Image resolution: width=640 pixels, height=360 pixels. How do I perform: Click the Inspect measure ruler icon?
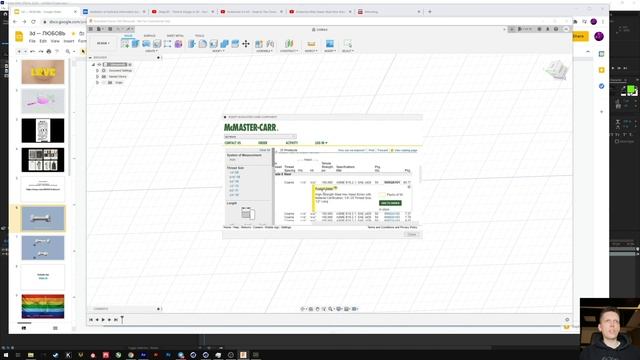311,44
